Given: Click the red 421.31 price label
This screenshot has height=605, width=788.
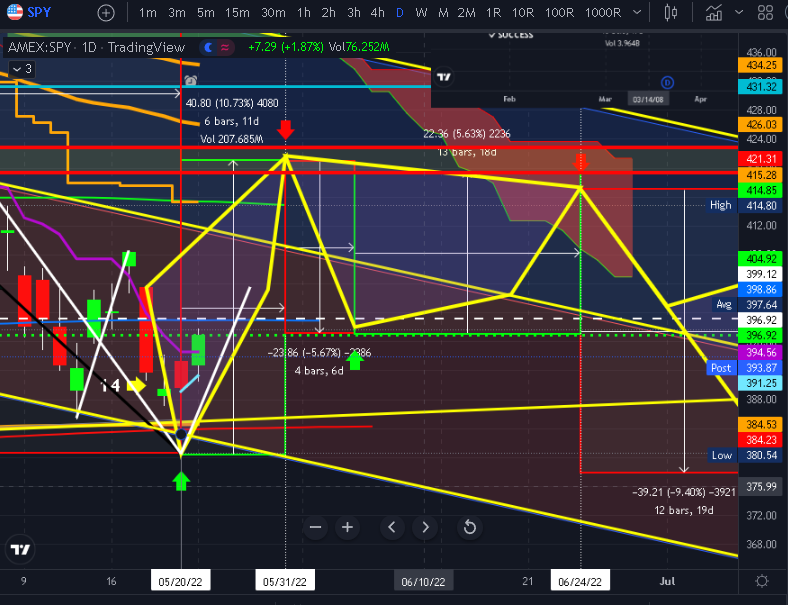Looking at the screenshot, I should [761, 159].
